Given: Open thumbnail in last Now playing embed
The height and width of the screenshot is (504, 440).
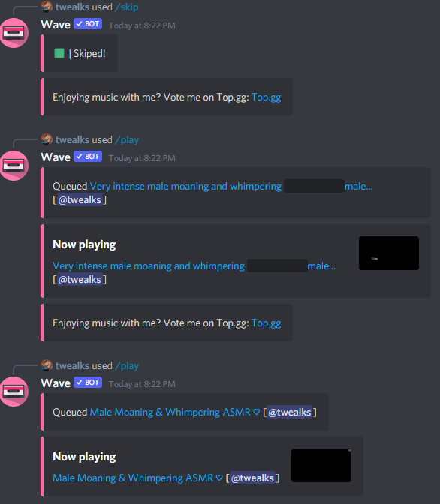Looking at the screenshot, I should 321,465.
